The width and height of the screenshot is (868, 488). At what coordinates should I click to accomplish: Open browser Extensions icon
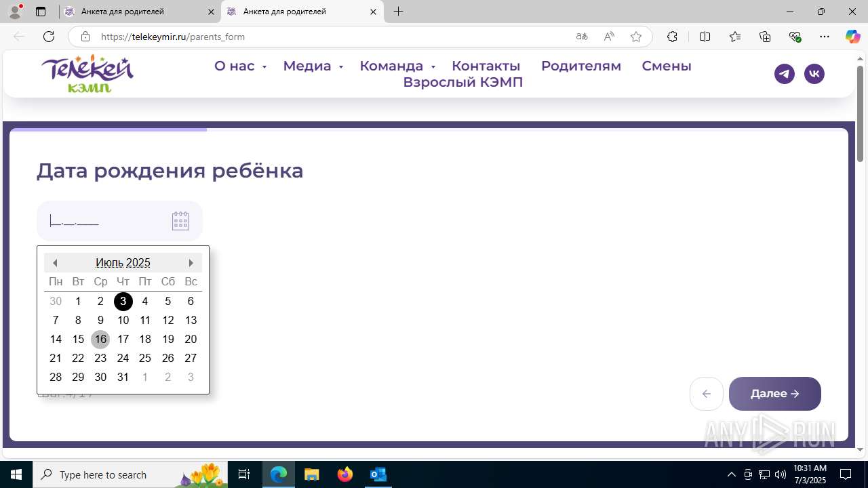coord(672,37)
